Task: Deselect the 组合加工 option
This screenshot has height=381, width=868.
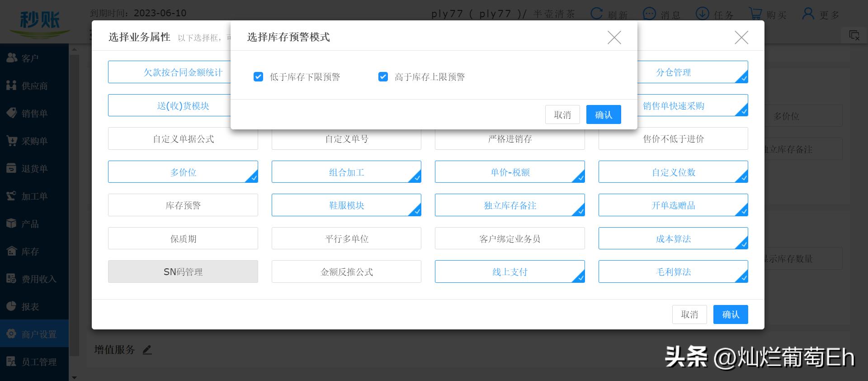Action: pos(346,172)
